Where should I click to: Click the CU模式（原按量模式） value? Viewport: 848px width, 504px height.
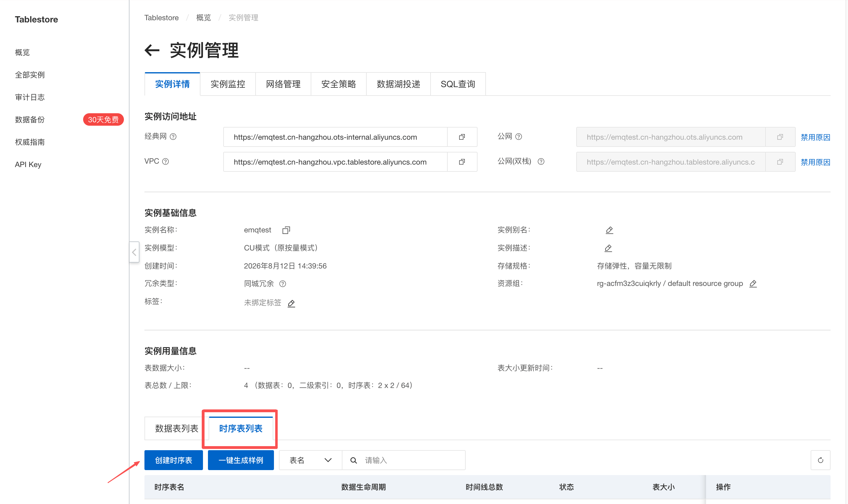[x=281, y=248]
